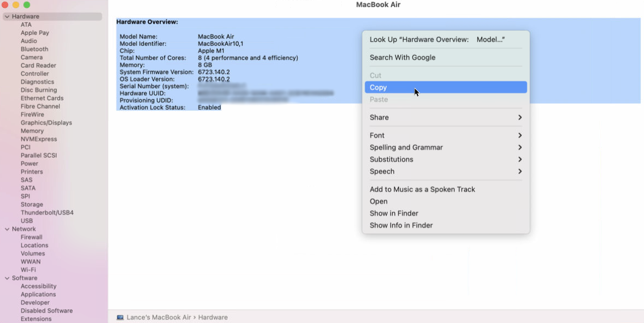Click the red close window button
644x323 pixels.
[x=5, y=5]
